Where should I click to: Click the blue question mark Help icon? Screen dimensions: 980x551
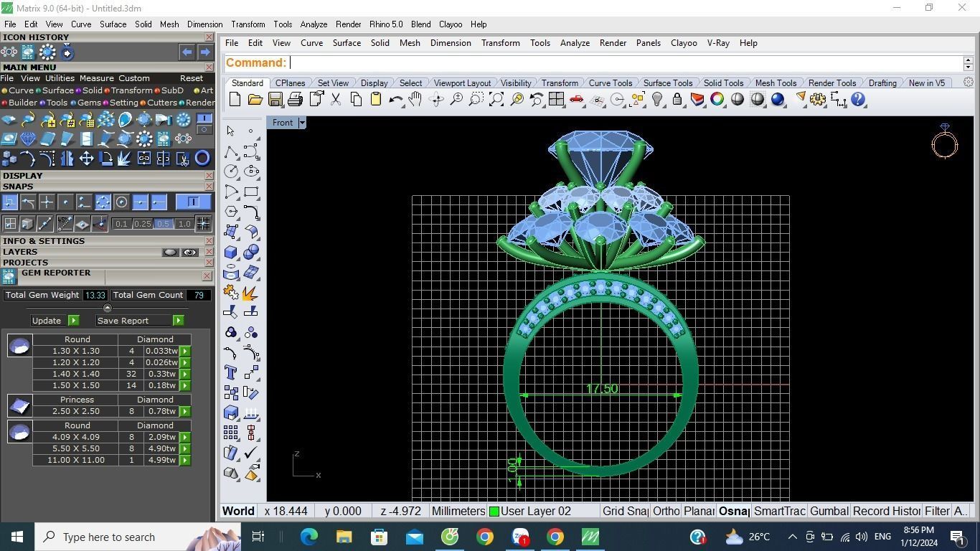858,100
